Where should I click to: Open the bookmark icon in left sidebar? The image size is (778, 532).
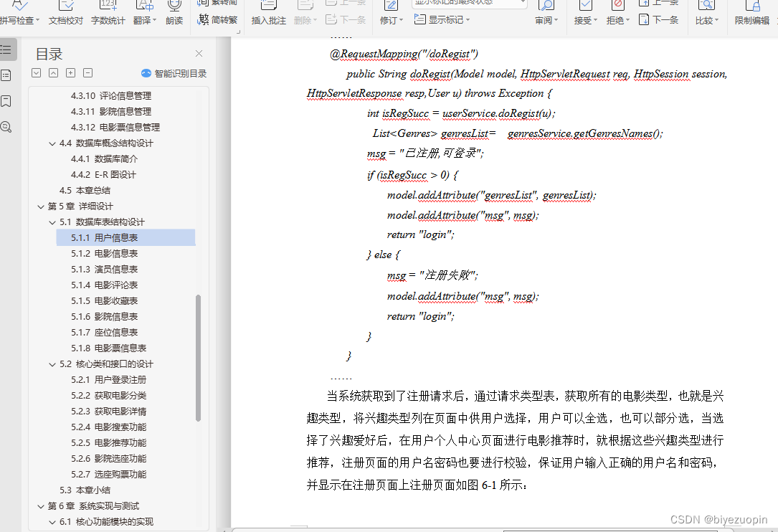(x=6, y=101)
